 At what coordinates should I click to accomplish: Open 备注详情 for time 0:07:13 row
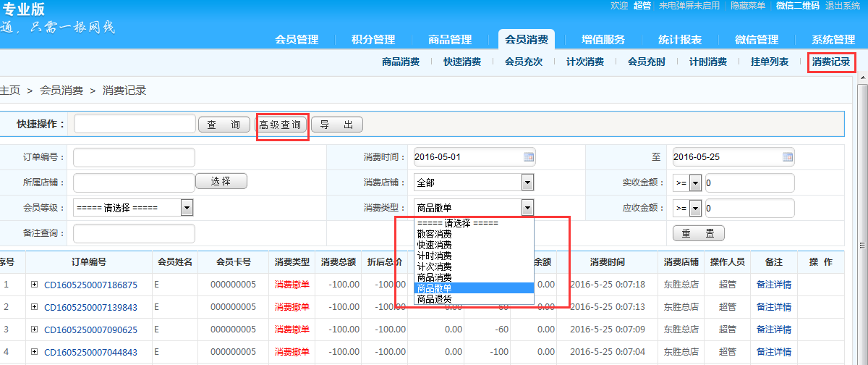774,307
